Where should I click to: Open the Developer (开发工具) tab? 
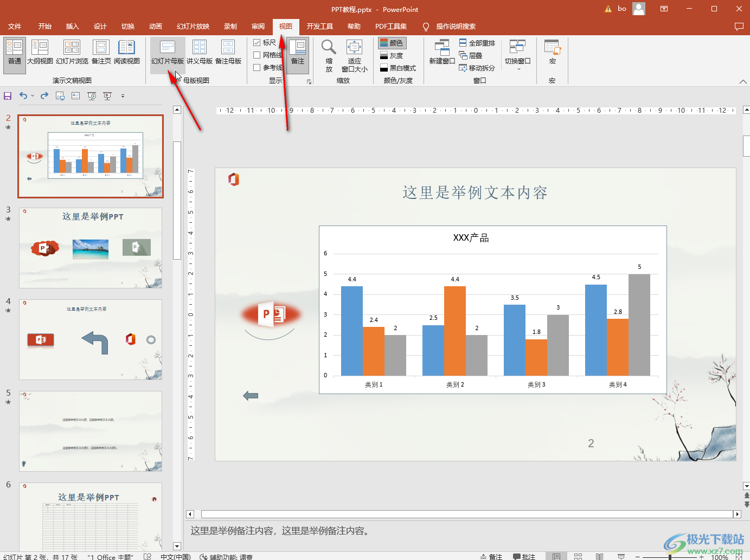(319, 26)
